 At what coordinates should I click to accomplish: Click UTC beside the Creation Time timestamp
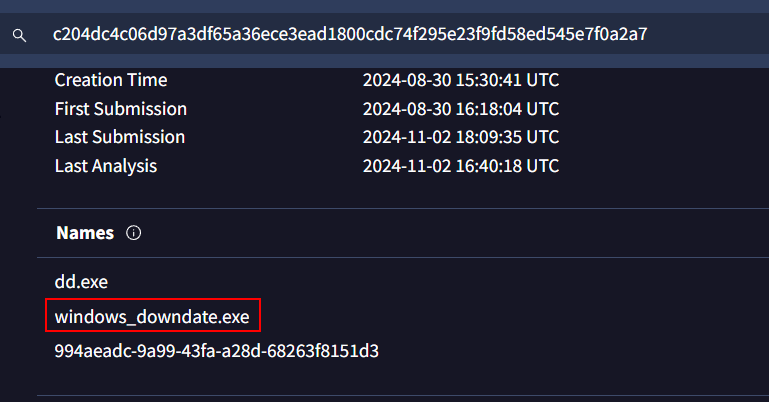pyautogui.click(x=543, y=80)
